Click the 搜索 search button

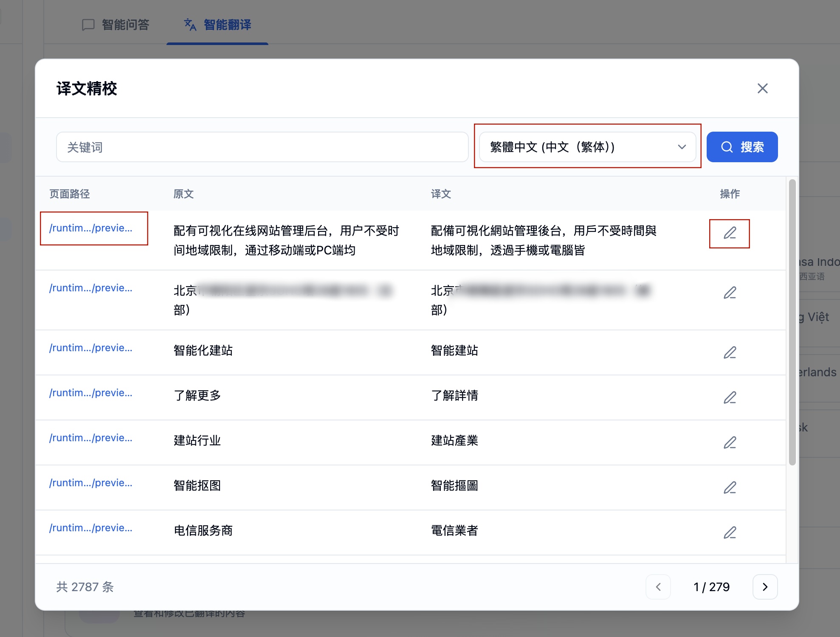[742, 147]
